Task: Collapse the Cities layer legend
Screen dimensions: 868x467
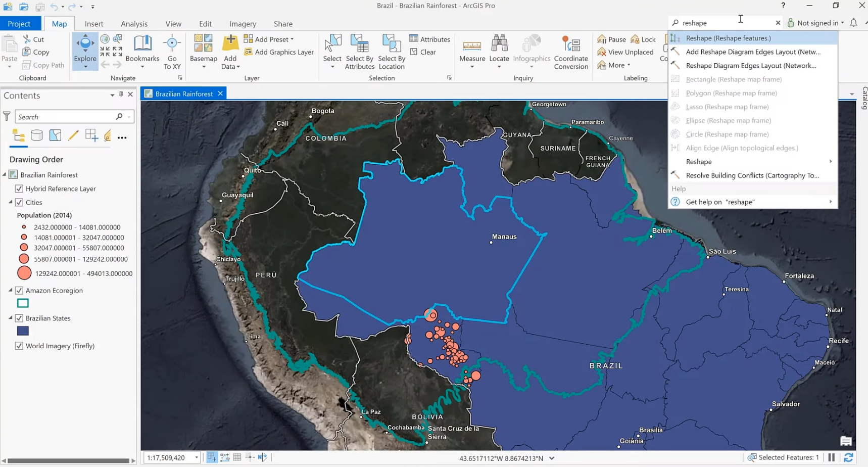Action: pos(11,202)
